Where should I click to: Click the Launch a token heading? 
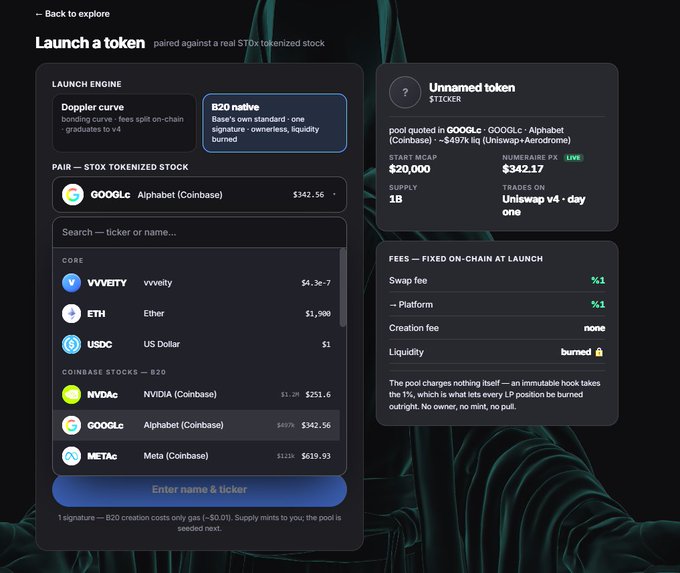90,43
